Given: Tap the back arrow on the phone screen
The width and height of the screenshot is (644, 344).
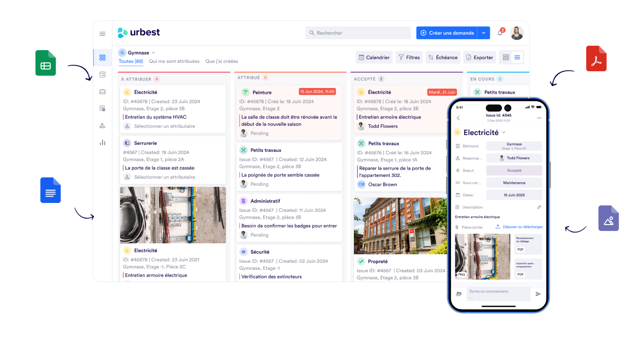Looking at the screenshot, I should [458, 118].
